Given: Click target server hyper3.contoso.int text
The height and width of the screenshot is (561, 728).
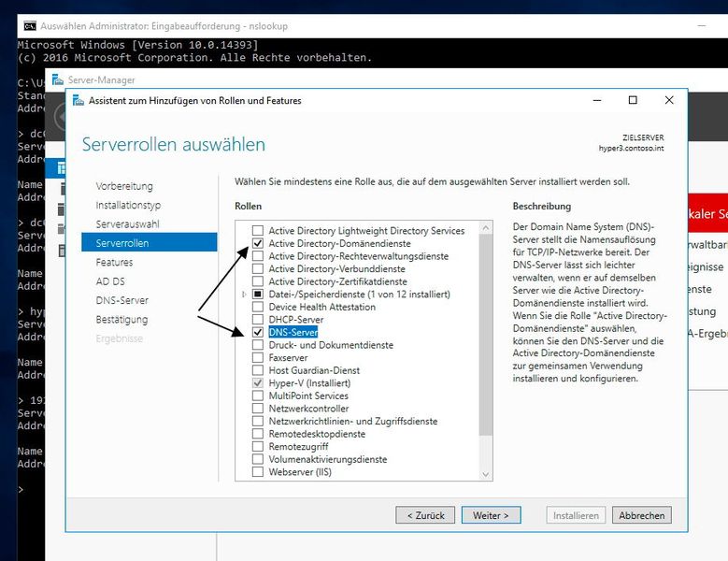Looking at the screenshot, I should coord(631,148).
